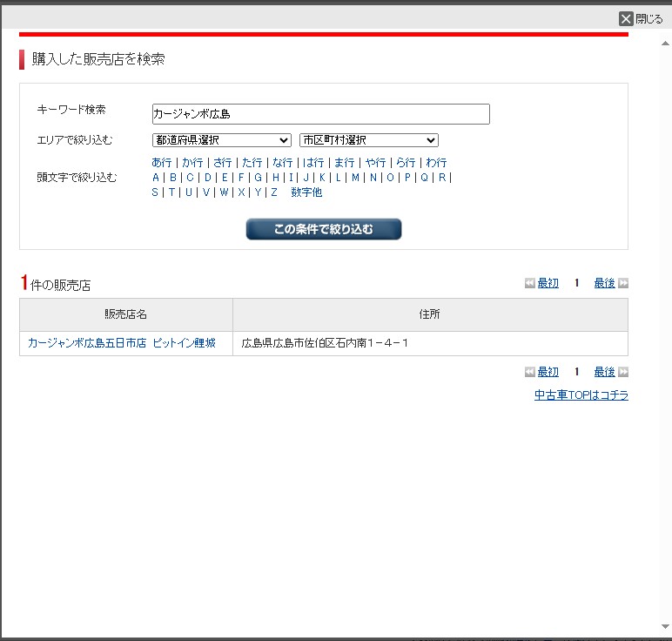Filter dealers by letter V

(x=206, y=192)
